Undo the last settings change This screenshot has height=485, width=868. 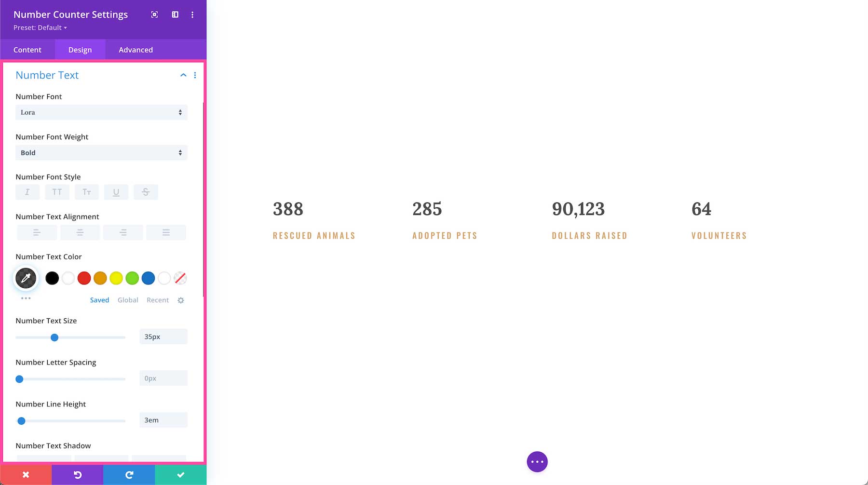pyautogui.click(x=77, y=474)
